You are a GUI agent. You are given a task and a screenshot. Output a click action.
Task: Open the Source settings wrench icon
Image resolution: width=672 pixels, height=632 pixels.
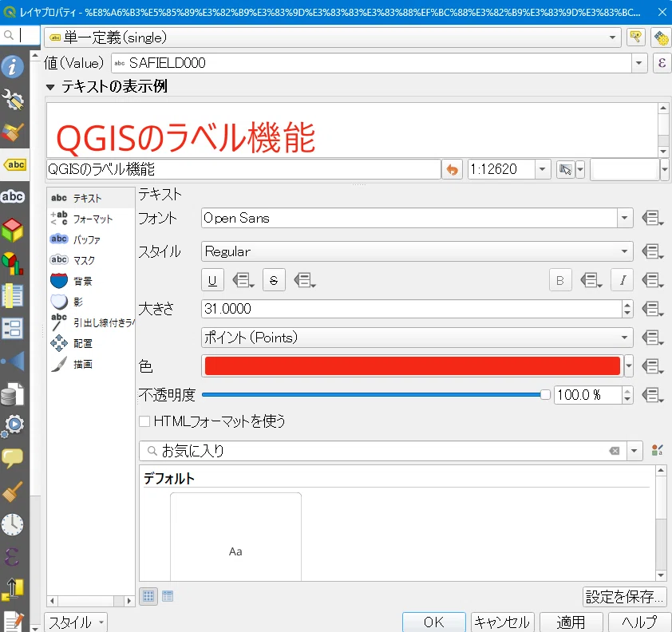13,100
